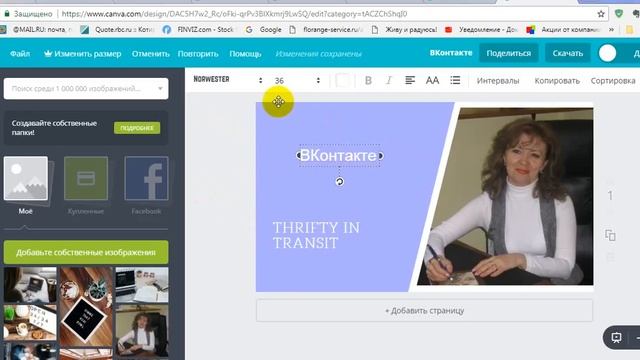Click the Скачать download button
The height and width of the screenshot is (360, 640).
[567, 53]
